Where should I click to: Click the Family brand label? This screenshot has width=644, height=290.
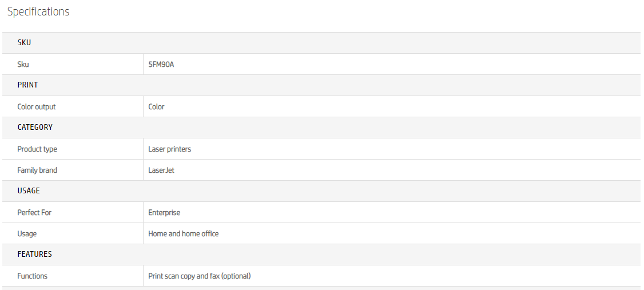[x=37, y=170]
